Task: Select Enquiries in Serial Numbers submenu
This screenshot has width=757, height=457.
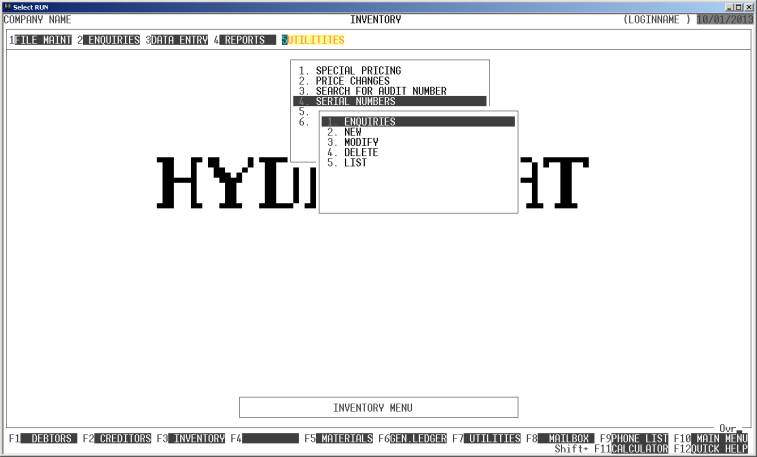Action: click(x=419, y=122)
